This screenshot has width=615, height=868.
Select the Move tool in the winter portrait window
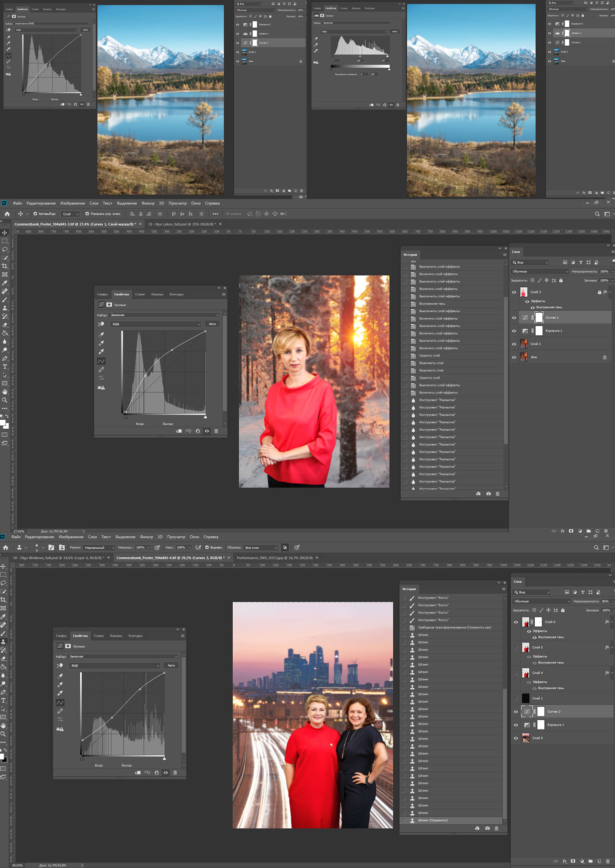pyautogui.click(x=5, y=233)
